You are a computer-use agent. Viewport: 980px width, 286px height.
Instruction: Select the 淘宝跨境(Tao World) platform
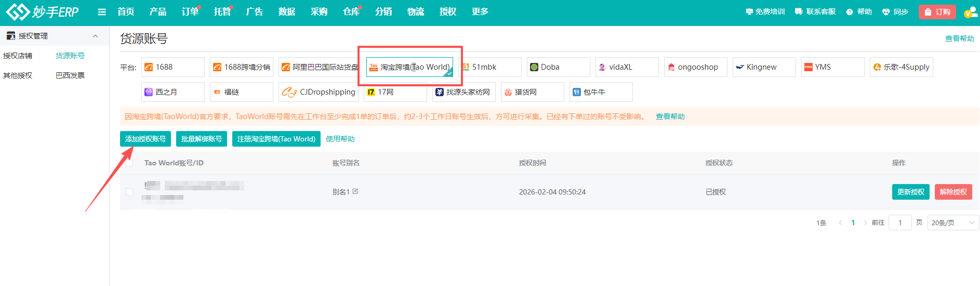409,67
